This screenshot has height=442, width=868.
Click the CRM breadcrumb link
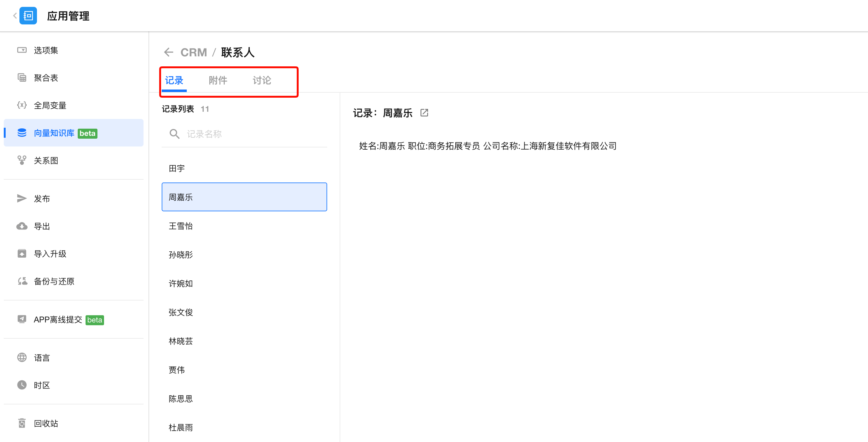tap(193, 52)
